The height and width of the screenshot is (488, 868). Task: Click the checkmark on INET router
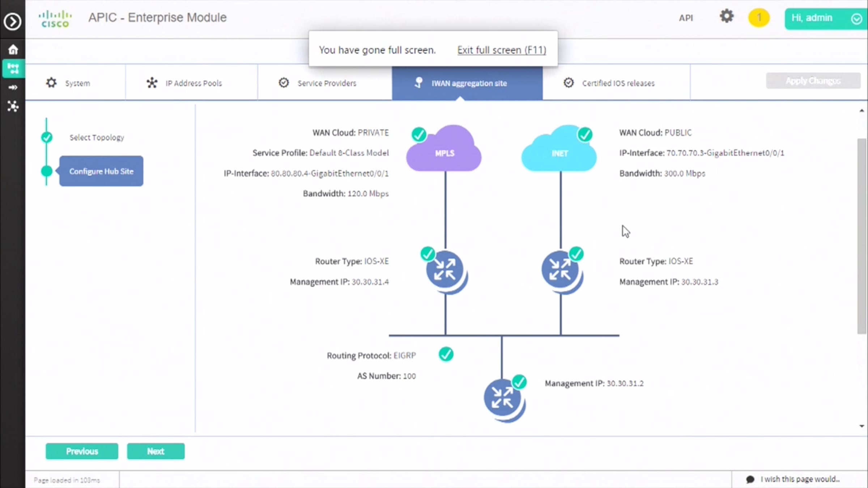tap(576, 254)
